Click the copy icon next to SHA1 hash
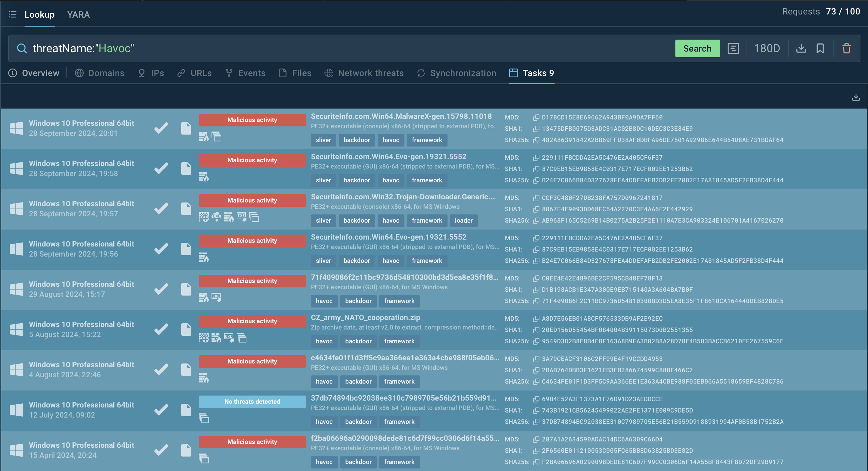868x471 pixels. (535, 128)
